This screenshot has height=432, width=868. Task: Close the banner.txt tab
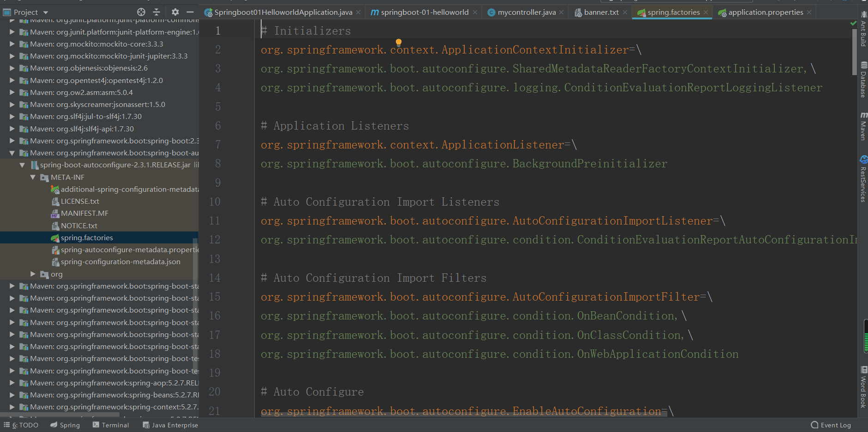click(x=625, y=12)
